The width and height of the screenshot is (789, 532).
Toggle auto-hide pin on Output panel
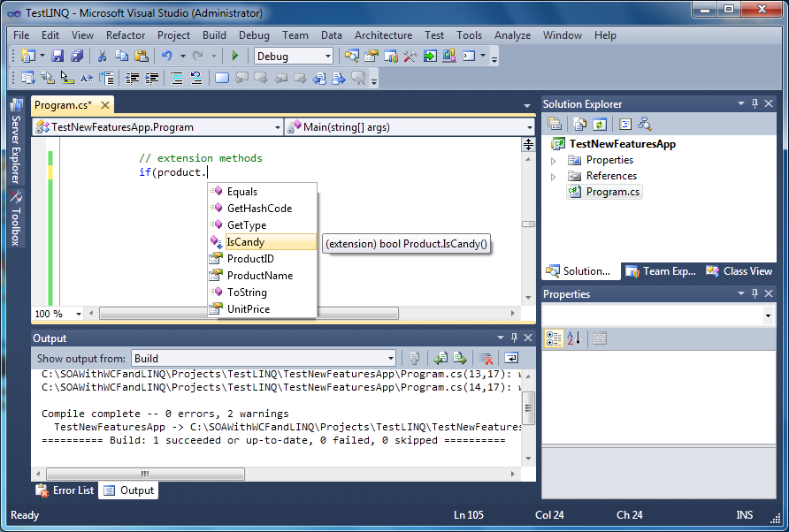(x=514, y=338)
